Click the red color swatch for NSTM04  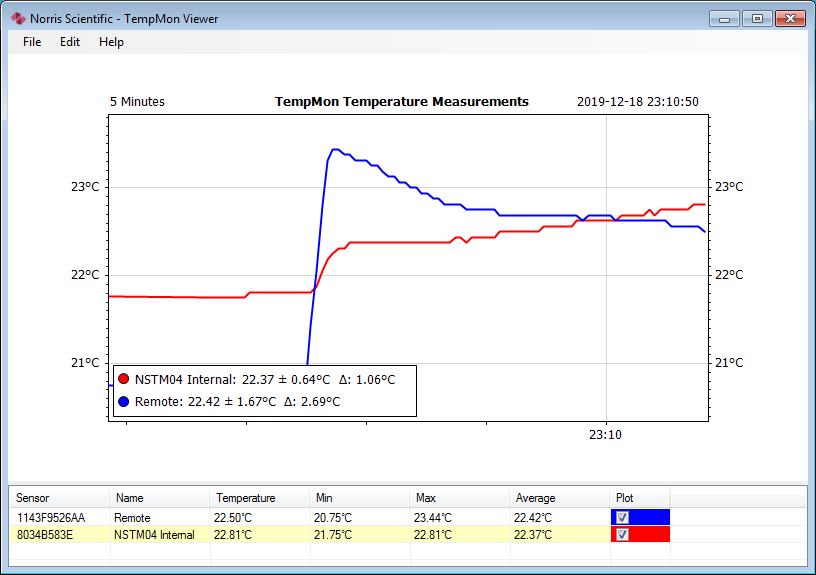point(651,535)
